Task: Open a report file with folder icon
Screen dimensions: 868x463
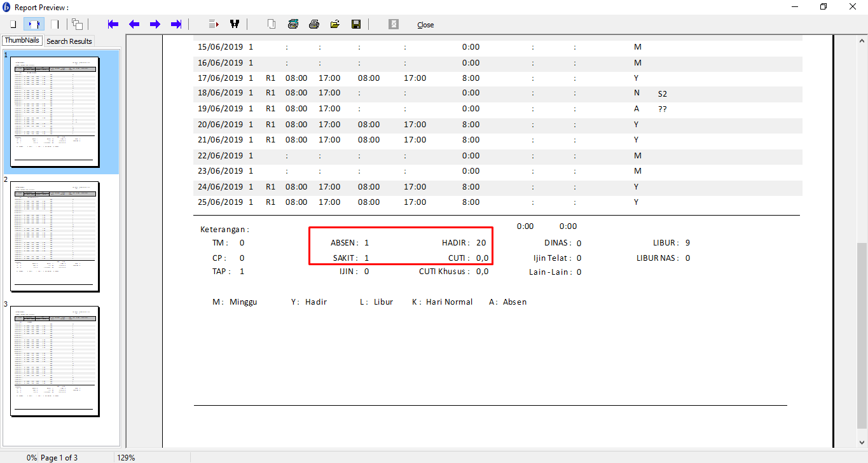Action: pyautogui.click(x=335, y=24)
